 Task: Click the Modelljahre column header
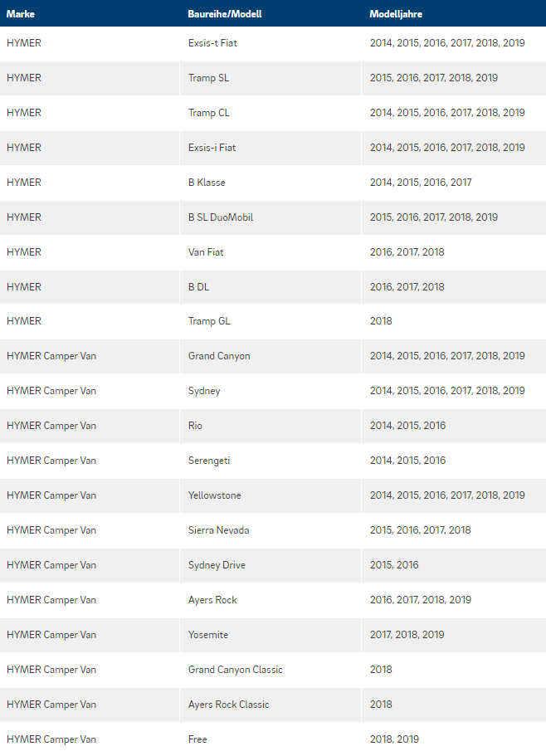point(396,14)
